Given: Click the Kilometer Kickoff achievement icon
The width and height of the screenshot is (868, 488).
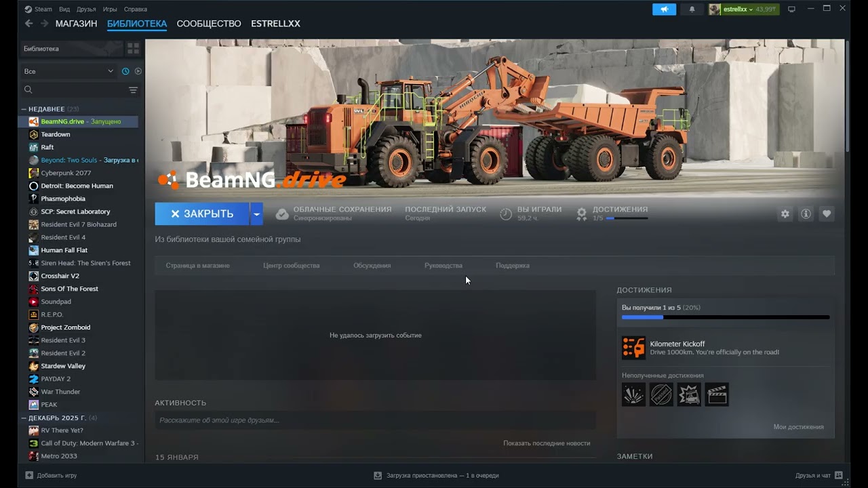Looking at the screenshot, I should pyautogui.click(x=633, y=348).
